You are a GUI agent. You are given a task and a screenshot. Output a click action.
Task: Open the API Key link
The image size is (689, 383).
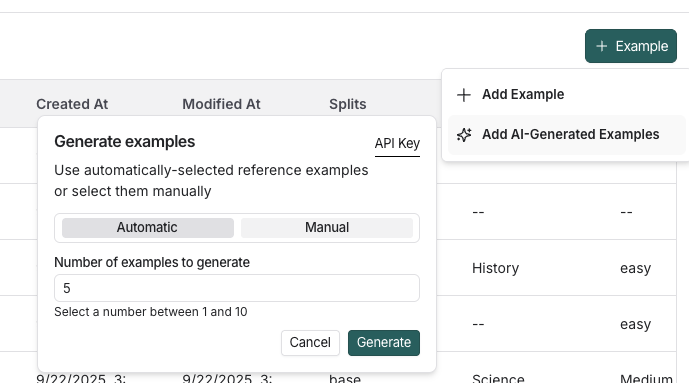[397, 144]
